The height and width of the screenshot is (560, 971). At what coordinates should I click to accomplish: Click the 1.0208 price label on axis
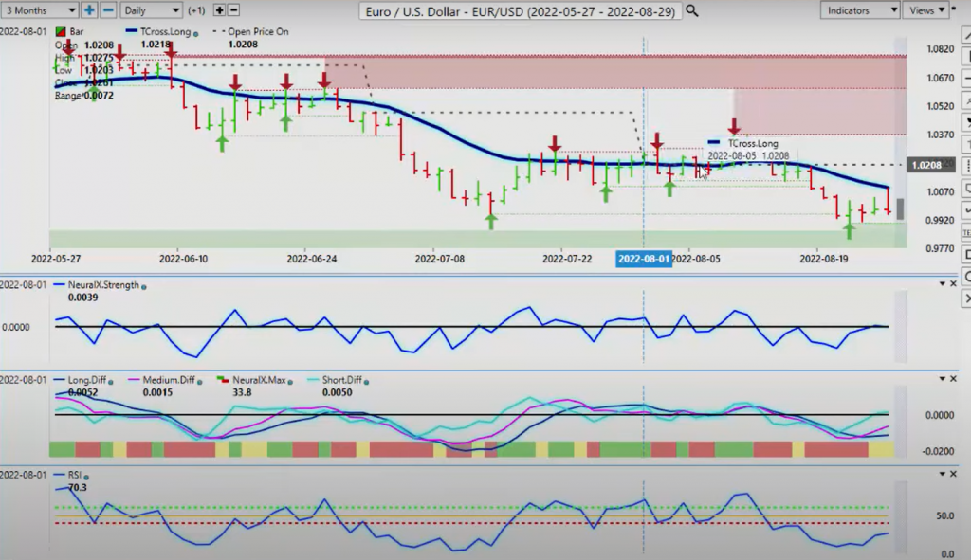pyautogui.click(x=926, y=165)
